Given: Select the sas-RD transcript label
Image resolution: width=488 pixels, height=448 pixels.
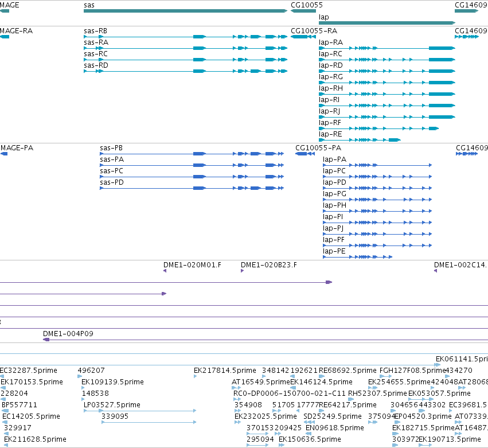Looking at the screenshot, I should pos(96,65).
